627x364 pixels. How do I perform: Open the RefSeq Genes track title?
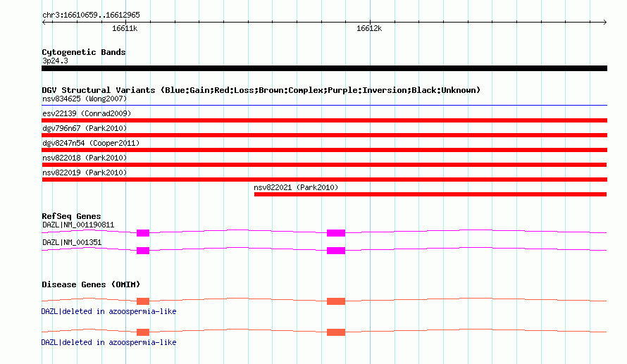[71, 216]
